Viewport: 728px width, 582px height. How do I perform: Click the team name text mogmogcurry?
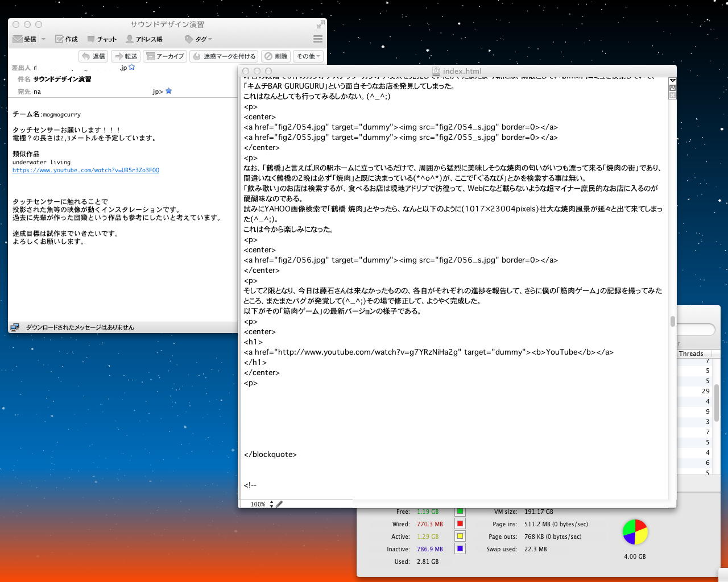point(62,114)
